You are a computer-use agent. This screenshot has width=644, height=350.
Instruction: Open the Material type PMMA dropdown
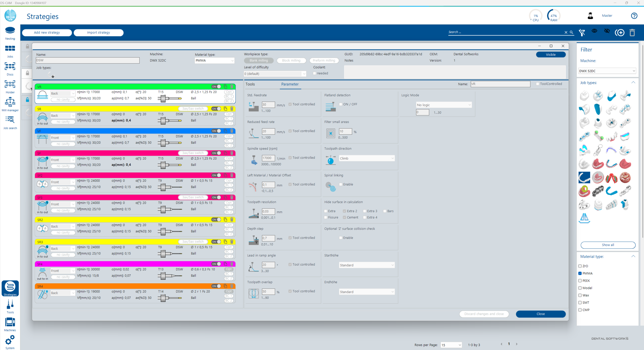[x=214, y=60]
